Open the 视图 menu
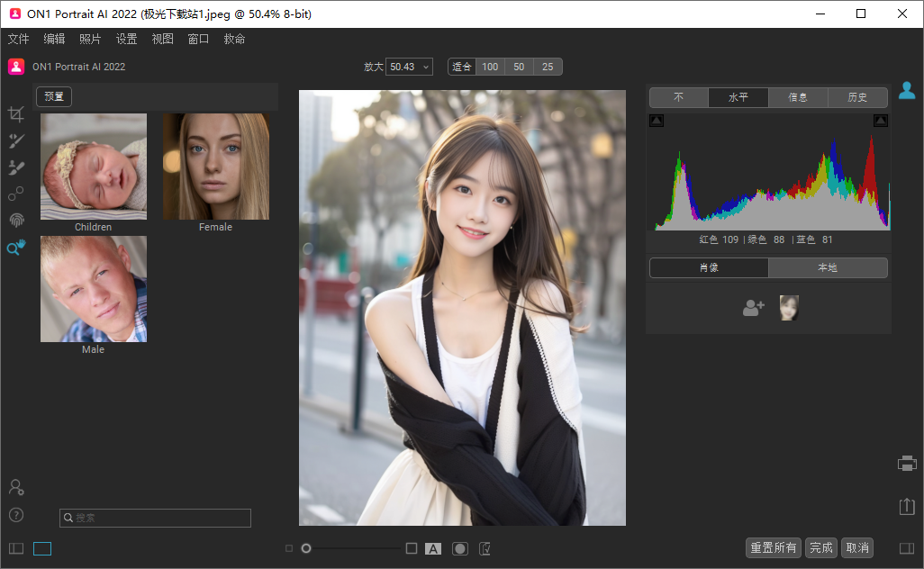The image size is (924, 569). pyautogui.click(x=163, y=39)
